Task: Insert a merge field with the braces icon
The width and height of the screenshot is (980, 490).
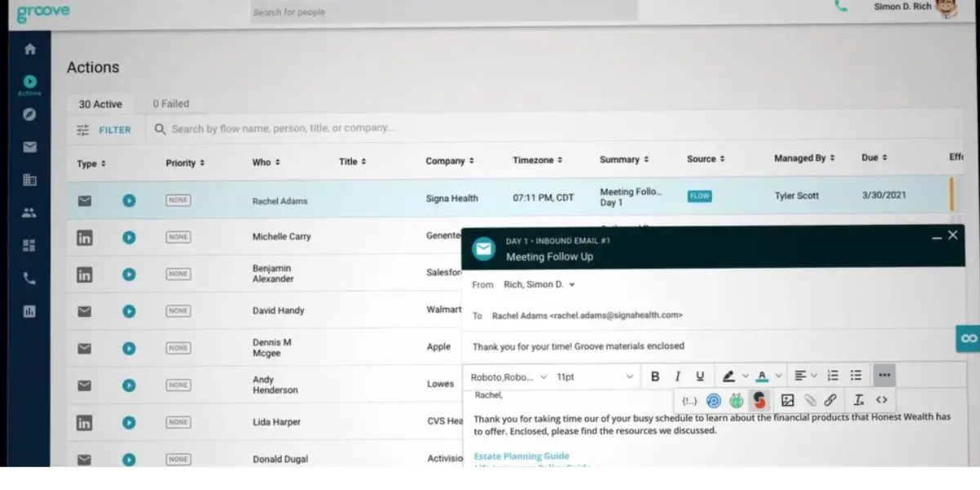Action: pyautogui.click(x=690, y=400)
